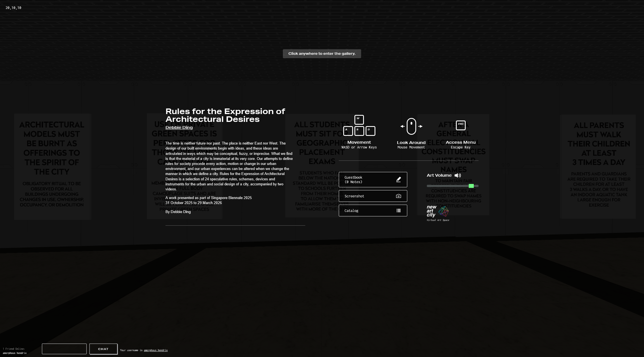The image size is (644, 357).
Task: Click the mouse Look Around icon
Action: [x=411, y=126]
